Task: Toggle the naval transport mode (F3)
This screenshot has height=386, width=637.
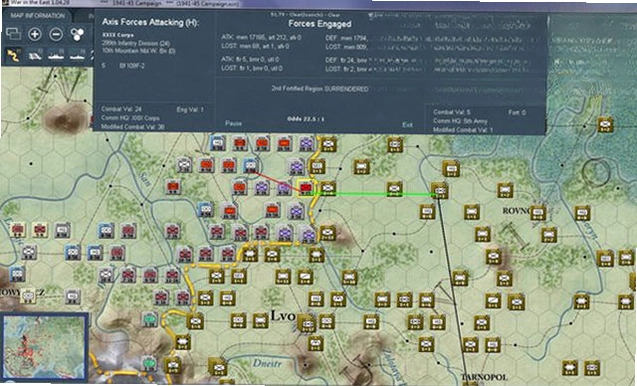Action: (56, 55)
